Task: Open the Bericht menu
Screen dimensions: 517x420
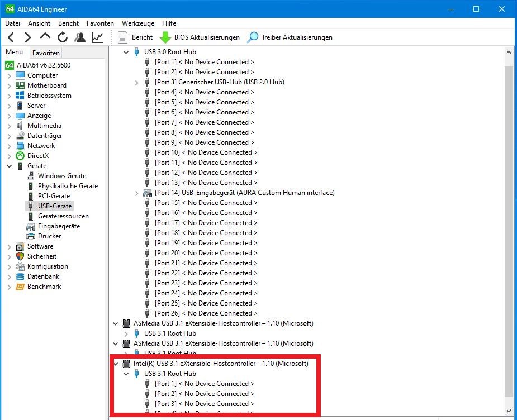Action: point(68,23)
